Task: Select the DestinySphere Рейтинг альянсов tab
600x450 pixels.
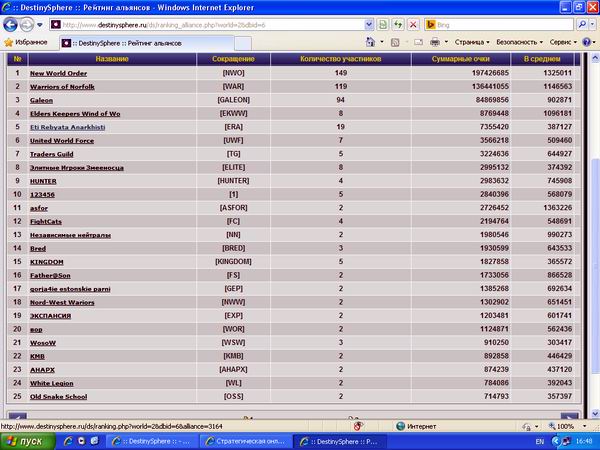Action: pos(147,43)
